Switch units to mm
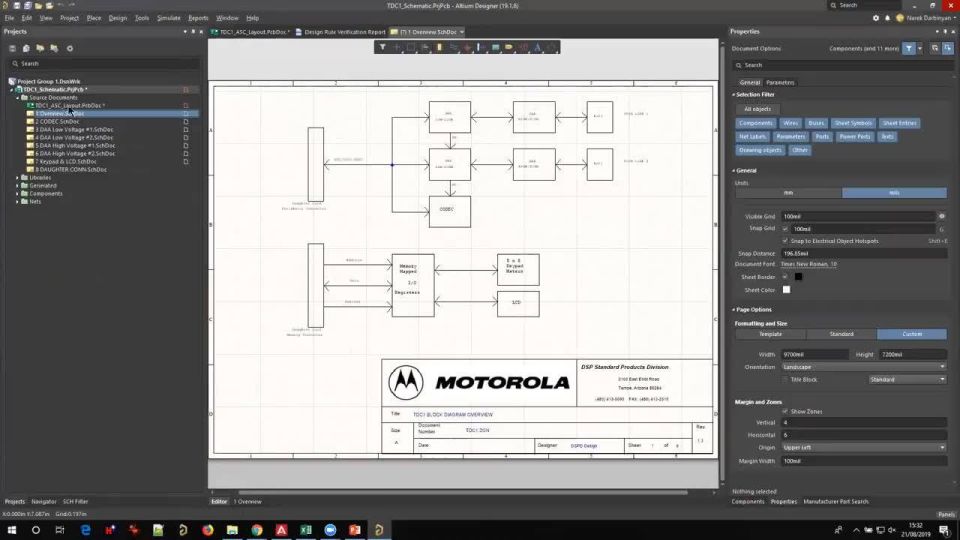The height and width of the screenshot is (540, 960). (x=789, y=193)
